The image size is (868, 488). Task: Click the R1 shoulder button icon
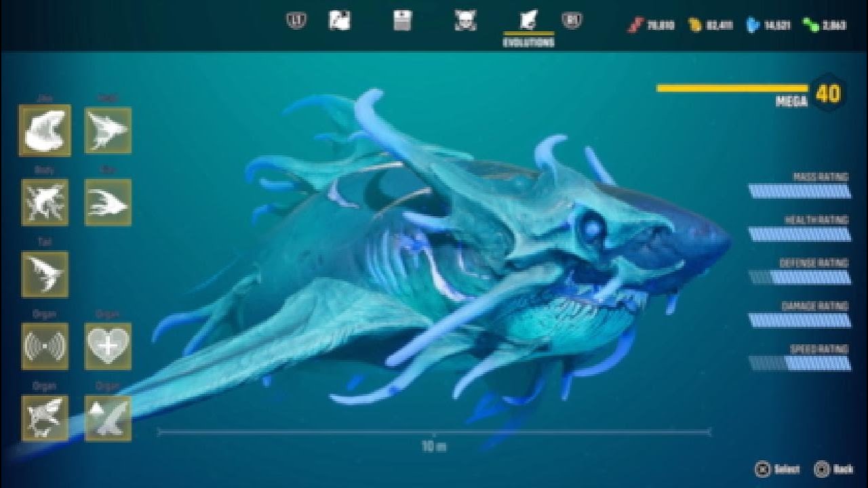572,21
